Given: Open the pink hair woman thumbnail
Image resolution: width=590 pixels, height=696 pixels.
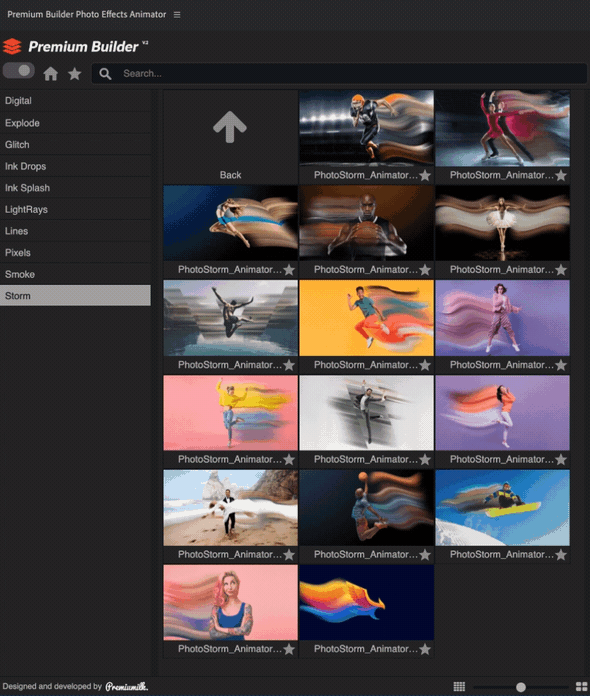Looking at the screenshot, I should point(230,602).
